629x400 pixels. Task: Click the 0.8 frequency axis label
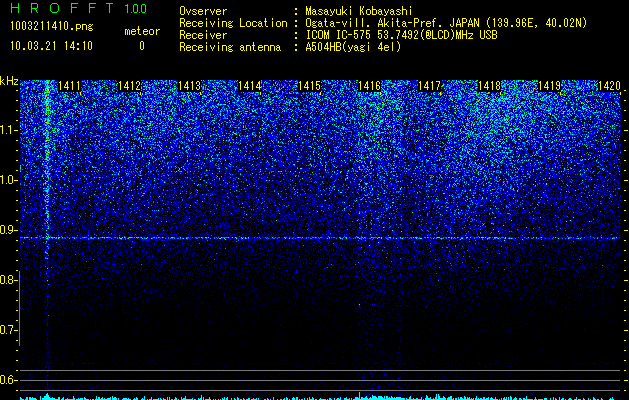coord(8,280)
